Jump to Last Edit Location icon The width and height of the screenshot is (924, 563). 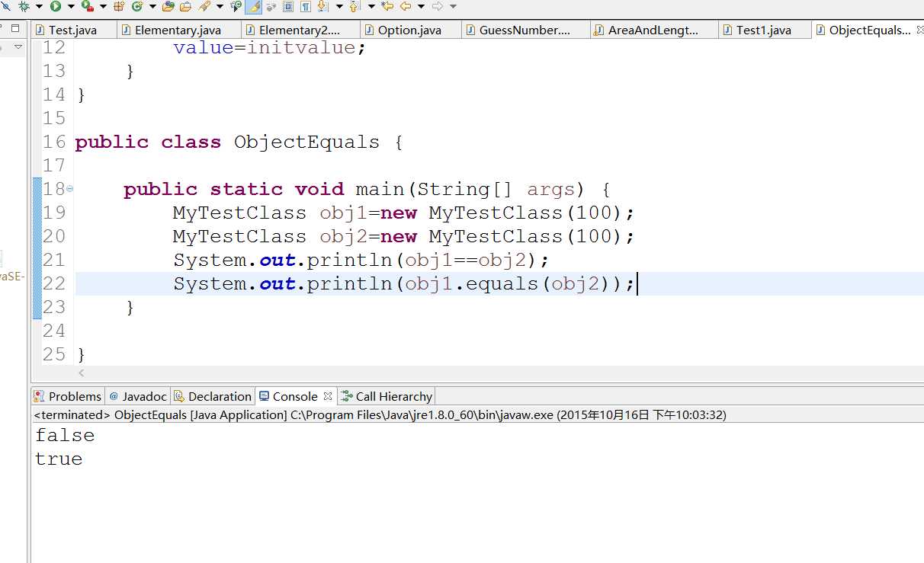[387, 6]
